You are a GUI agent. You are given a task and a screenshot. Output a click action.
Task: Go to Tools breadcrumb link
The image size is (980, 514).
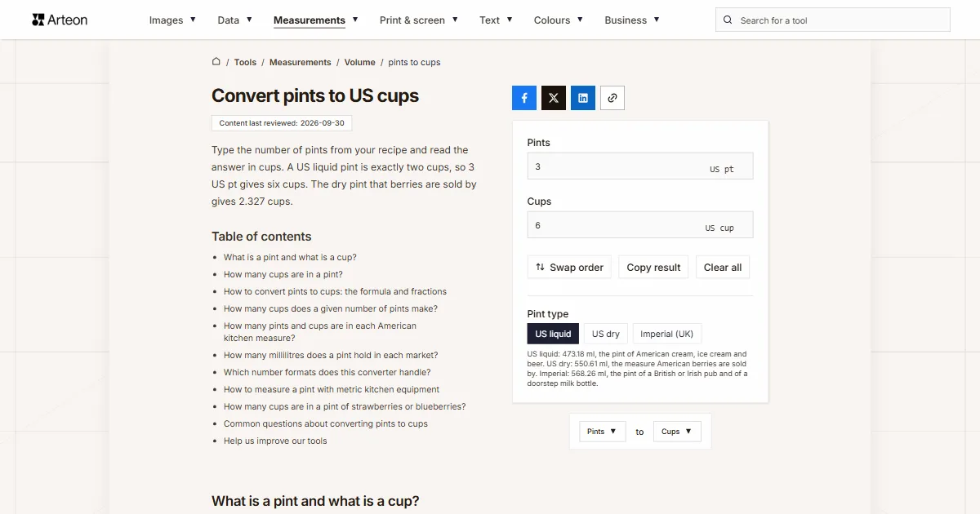(245, 62)
